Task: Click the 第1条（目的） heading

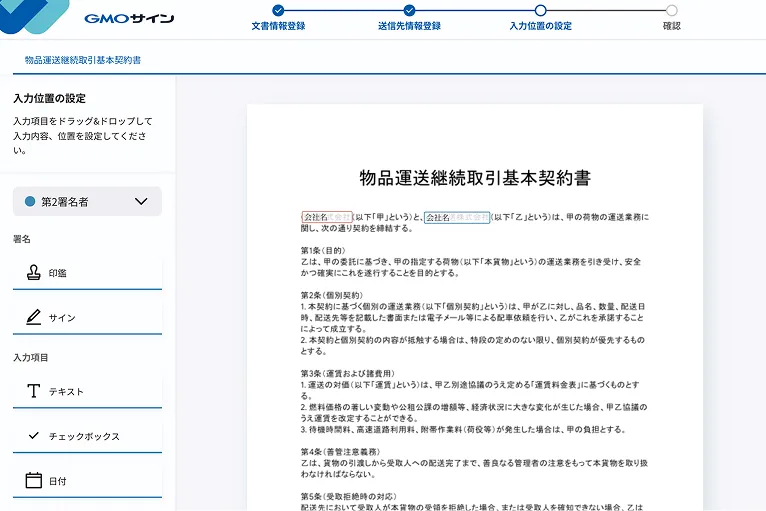Action: click(323, 251)
